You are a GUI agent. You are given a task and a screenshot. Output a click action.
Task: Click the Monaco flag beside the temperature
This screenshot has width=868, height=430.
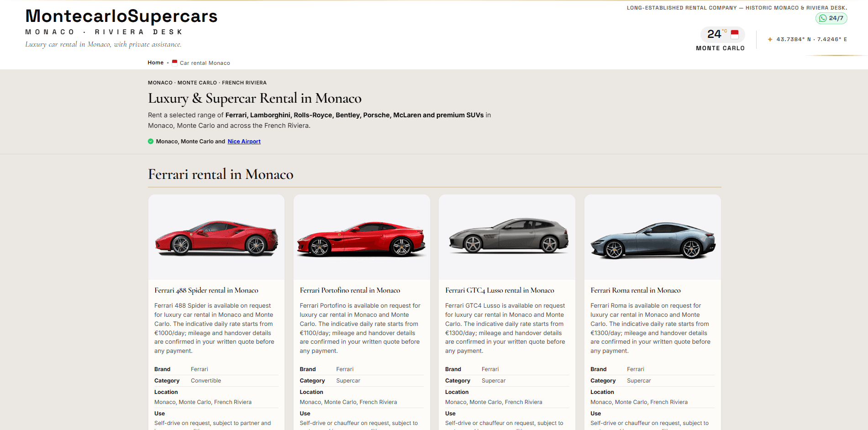(735, 34)
